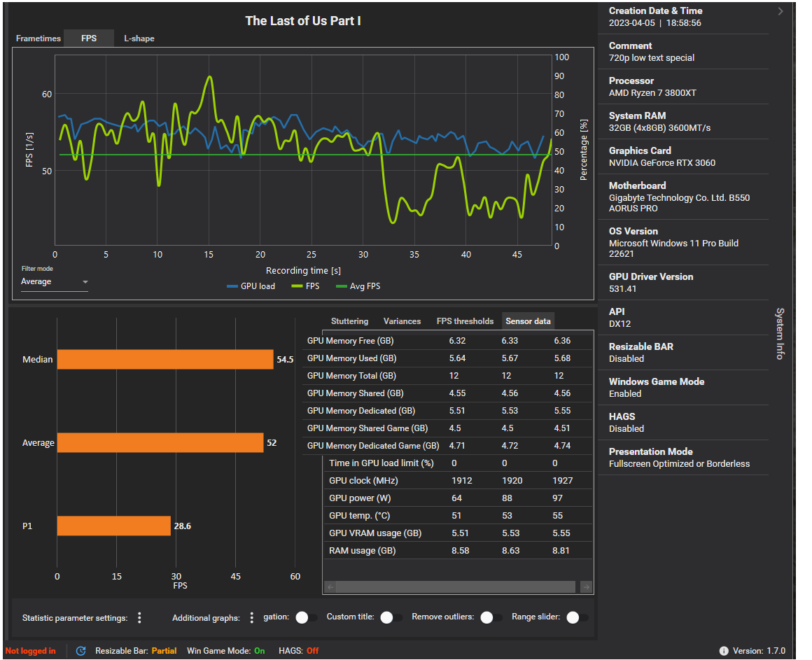Screen dimensions: 812x660
Task: Toggle Avg FPS legend entry
Action: click(x=358, y=286)
